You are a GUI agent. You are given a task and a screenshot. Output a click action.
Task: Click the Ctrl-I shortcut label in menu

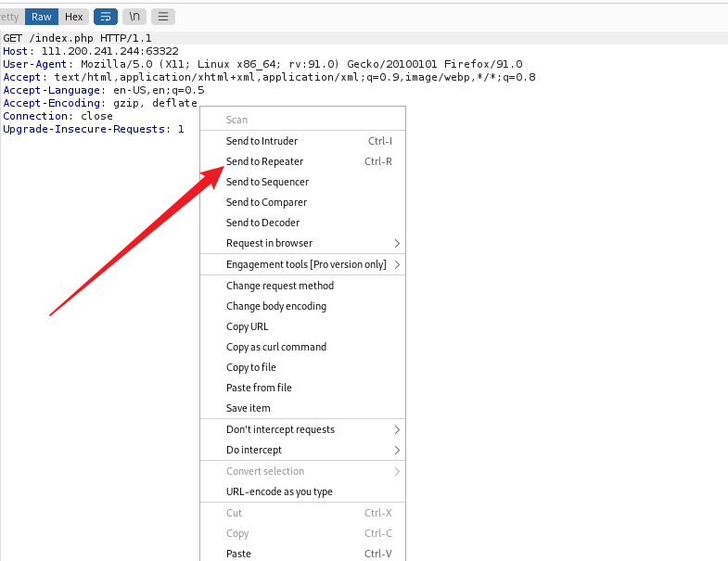pyautogui.click(x=380, y=141)
